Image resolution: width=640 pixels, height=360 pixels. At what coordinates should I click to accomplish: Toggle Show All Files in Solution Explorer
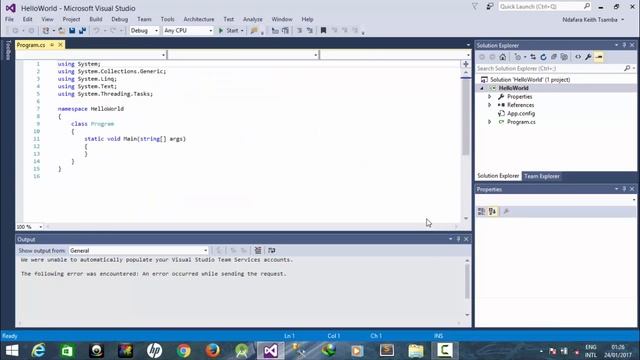pyautogui.click(x=564, y=57)
